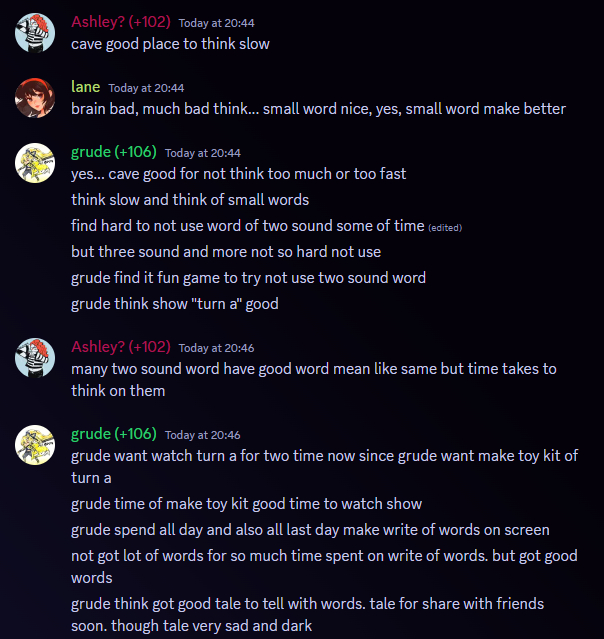Image resolution: width=604 pixels, height=639 pixels.
Task: Click grude's avatar on the 20:44 message
Action: click(x=35, y=163)
